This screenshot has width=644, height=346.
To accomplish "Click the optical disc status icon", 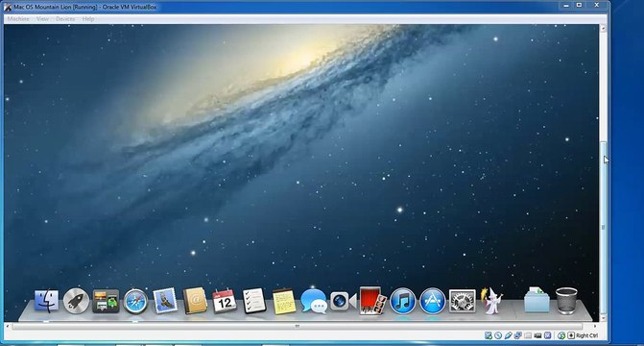I will pyautogui.click(x=498, y=335).
